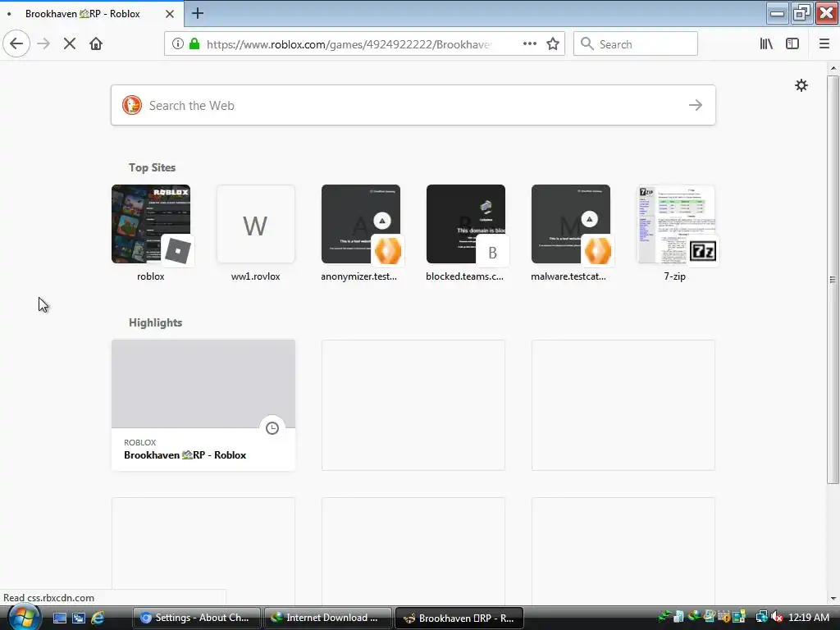Click the history clock icon on highlight
This screenshot has width=840, height=630.
click(x=272, y=428)
